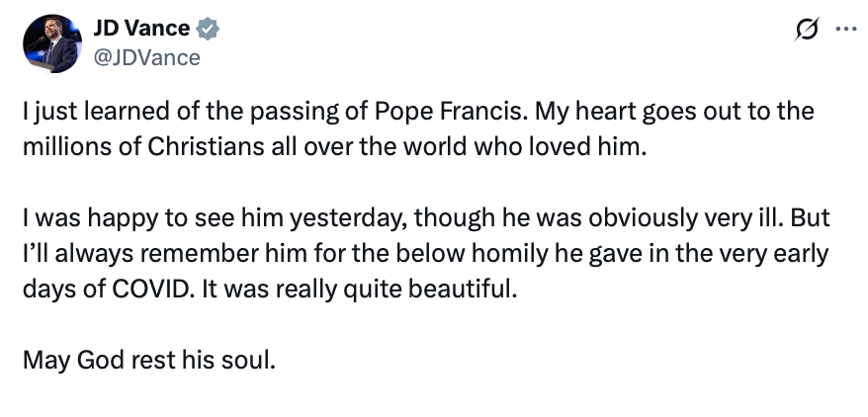Click the words 'obviously very ill' in the post
Viewport: 868px width, 417px height.
685,218
